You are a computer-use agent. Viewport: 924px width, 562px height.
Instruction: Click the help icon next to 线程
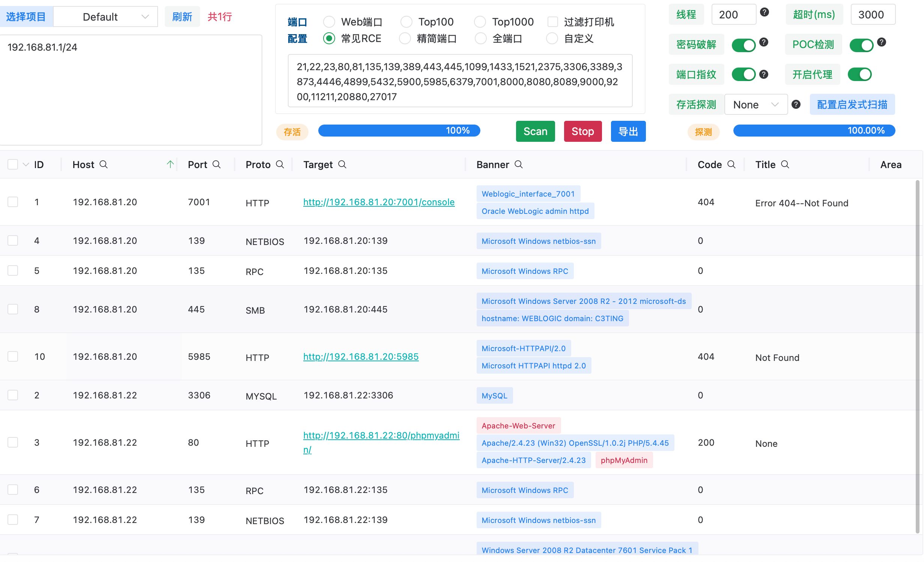coord(764,12)
